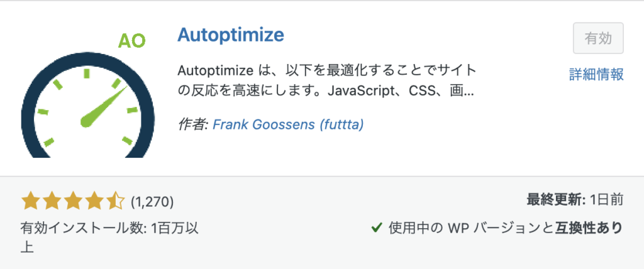Open the 詳細情報 link

(596, 74)
